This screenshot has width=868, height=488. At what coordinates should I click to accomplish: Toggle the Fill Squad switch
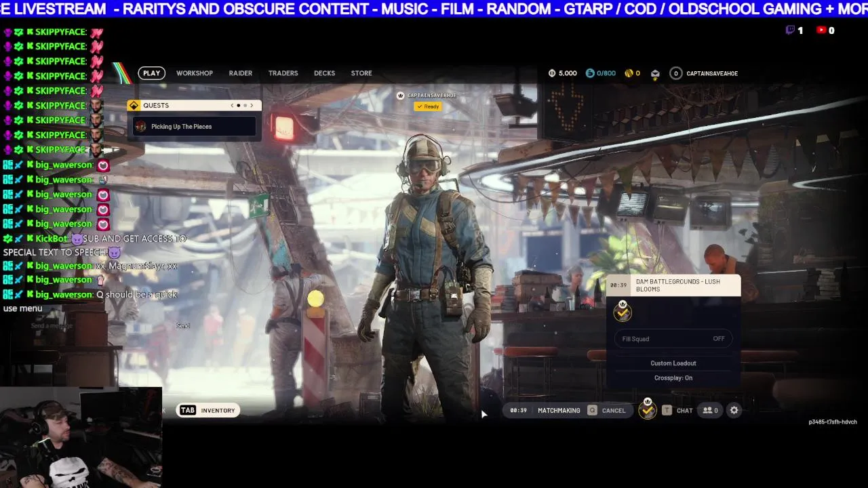coord(673,339)
